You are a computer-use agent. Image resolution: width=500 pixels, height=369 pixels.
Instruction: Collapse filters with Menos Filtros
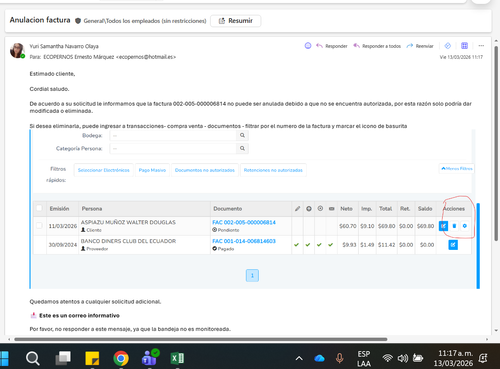point(457,169)
